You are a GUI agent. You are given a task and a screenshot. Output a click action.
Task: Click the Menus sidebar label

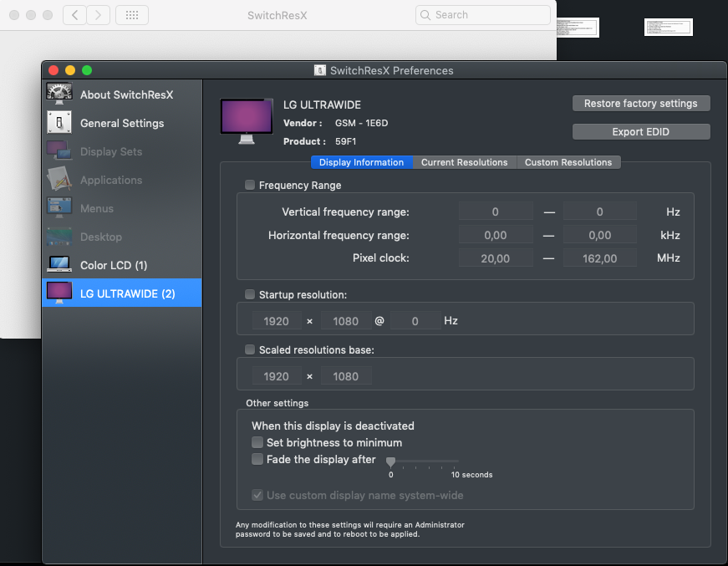click(x=97, y=208)
